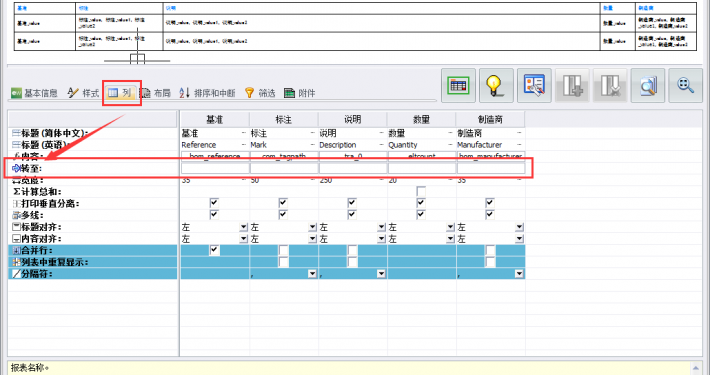Viewport: 710px width, 375px height.
Task: Click the 合并行 row icon
Action: click(17, 250)
